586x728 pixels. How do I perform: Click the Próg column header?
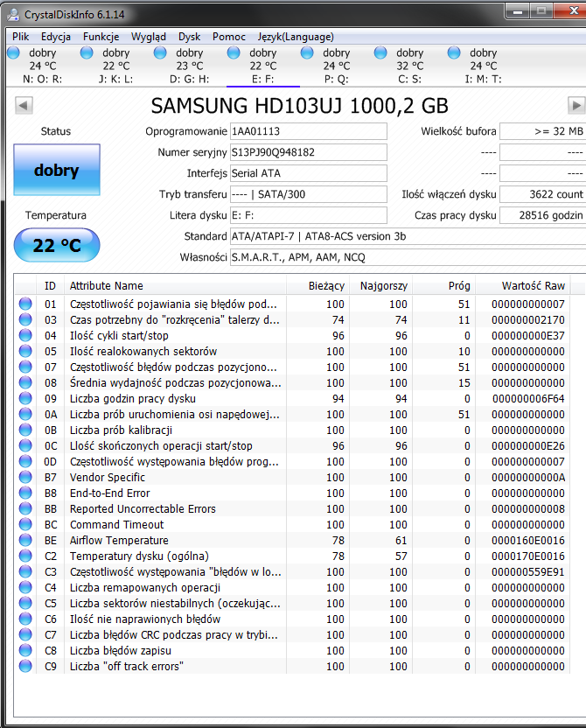(x=443, y=285)
